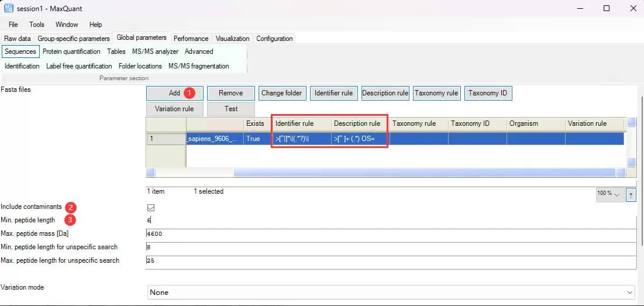Open Label free quantification section

[x=79, y=66]
